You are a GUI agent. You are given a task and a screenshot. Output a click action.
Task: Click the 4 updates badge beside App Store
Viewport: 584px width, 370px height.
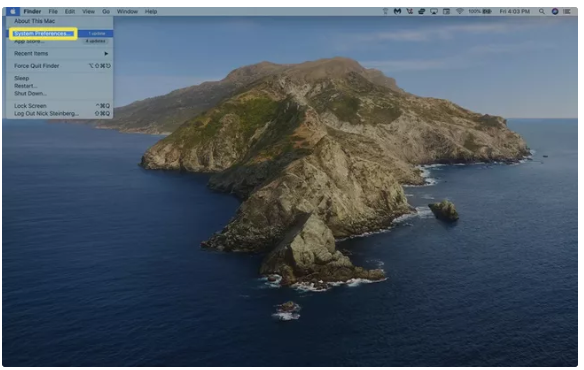coord(96,41)
